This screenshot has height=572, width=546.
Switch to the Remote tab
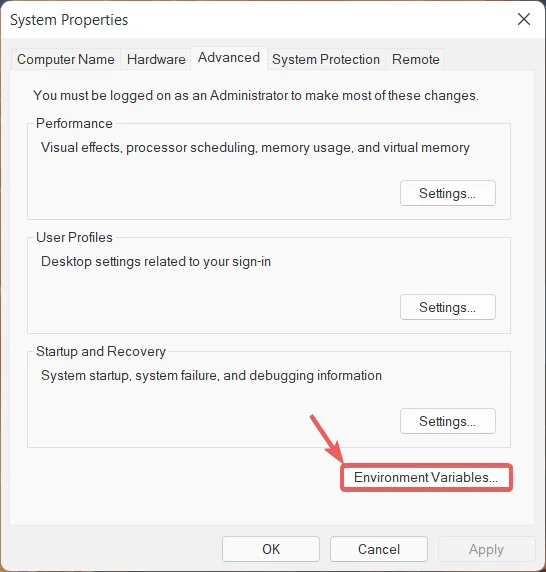point(415,59)
